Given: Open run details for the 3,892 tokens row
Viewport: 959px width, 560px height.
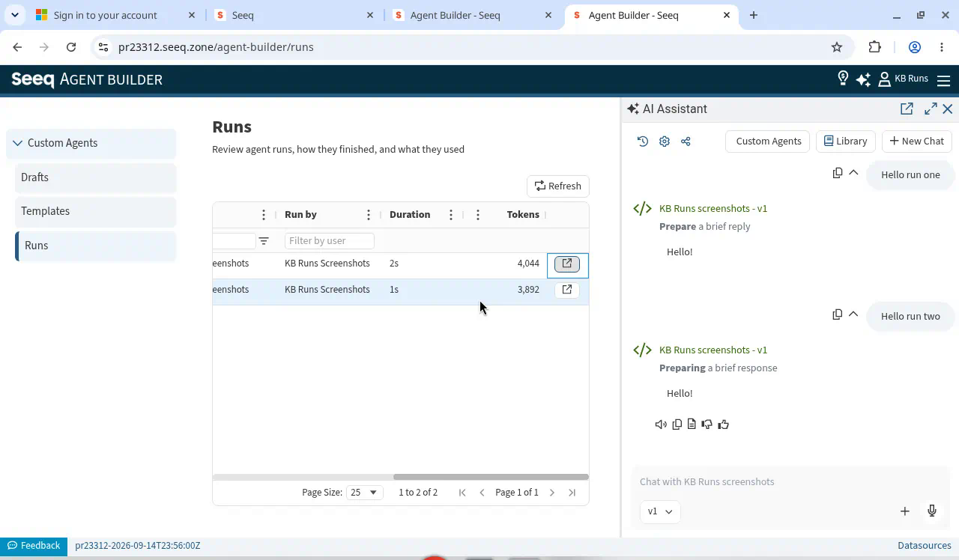Looking at the screenshot, I should click(x=567, y=290).
